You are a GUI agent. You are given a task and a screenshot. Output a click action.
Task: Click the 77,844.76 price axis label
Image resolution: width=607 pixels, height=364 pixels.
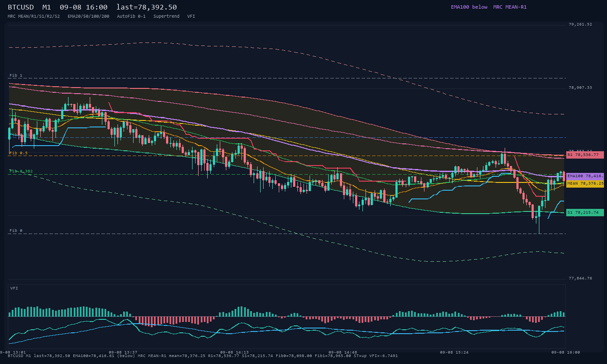[580, 278]
